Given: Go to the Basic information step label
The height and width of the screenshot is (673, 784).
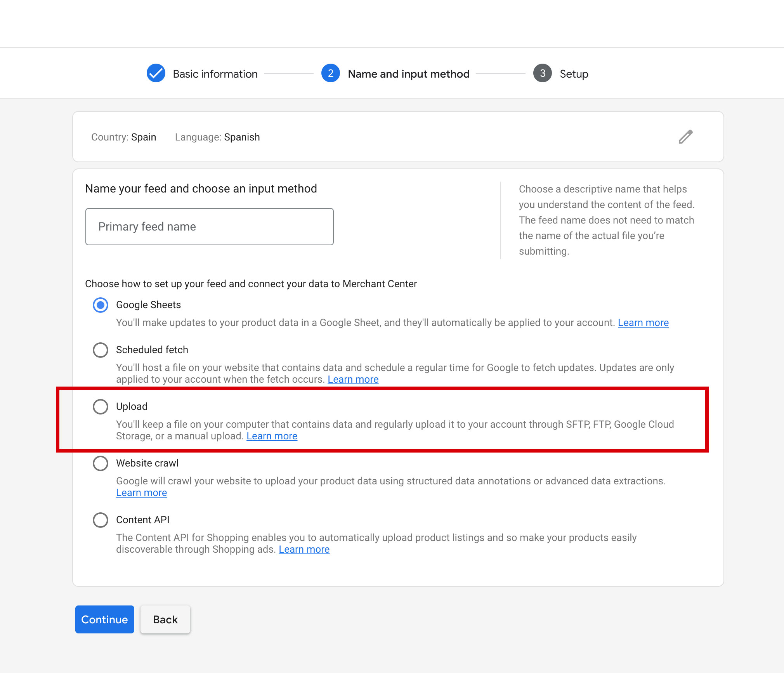Looking at the screenshot, I should coord(215,74).
